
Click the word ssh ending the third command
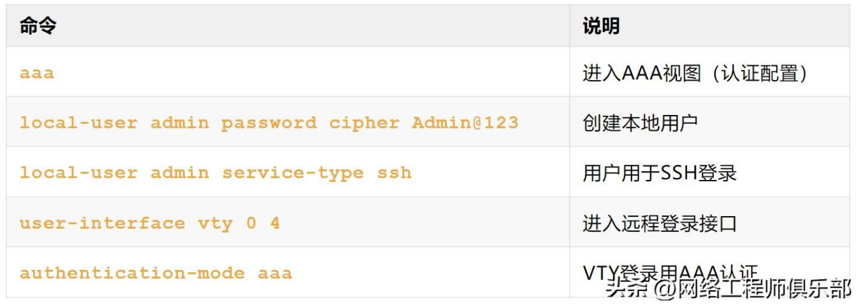point(394,174)
